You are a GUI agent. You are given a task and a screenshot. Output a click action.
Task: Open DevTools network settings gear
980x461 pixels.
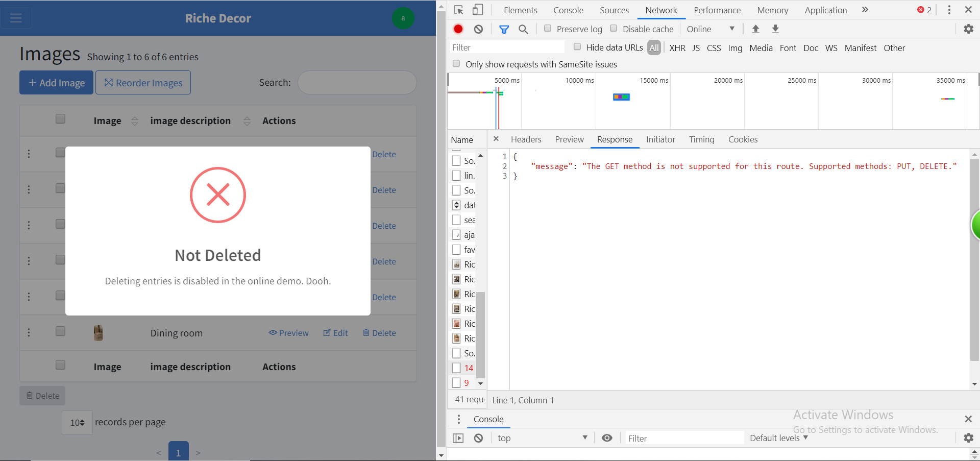pyautogui.click(x=968, y=29)
